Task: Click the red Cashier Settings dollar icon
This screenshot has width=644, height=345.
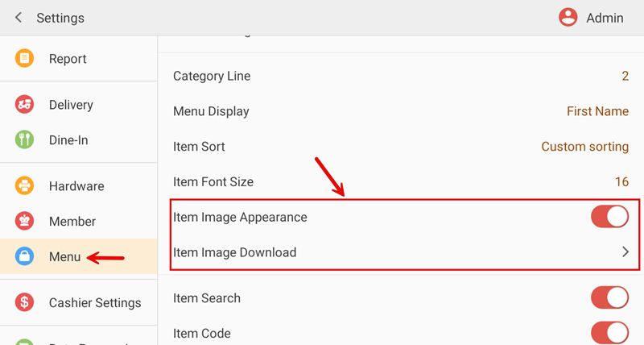Action: [x=25, y=303]
